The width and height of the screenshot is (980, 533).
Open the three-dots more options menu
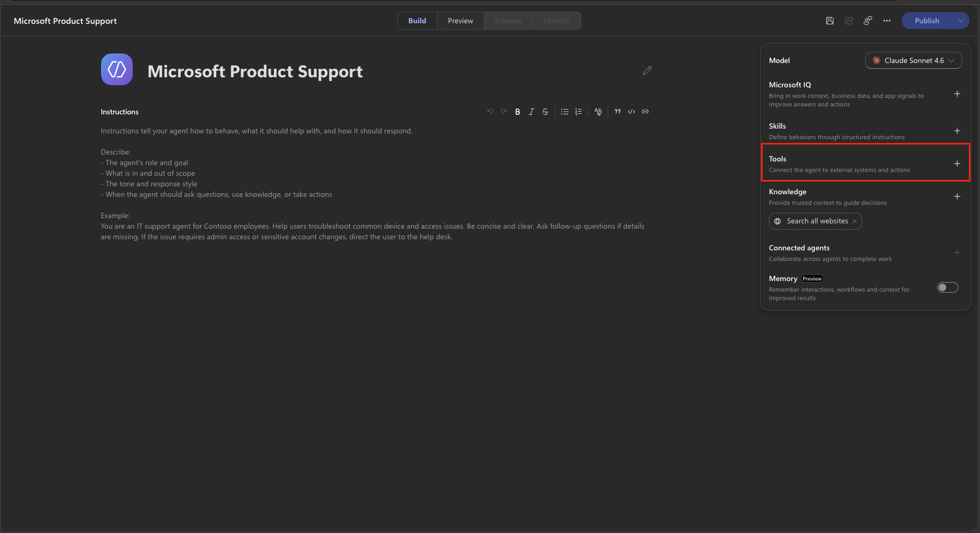(887, 21)
